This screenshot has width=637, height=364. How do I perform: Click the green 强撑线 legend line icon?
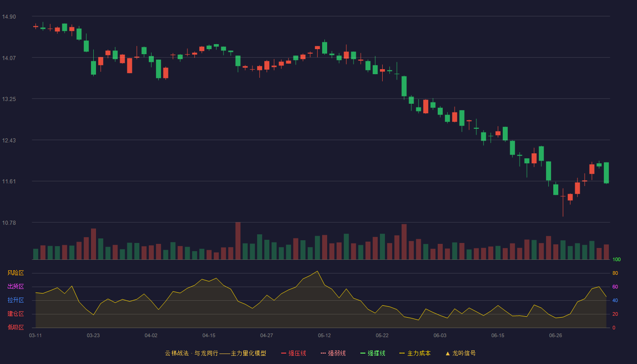(363, 353)
